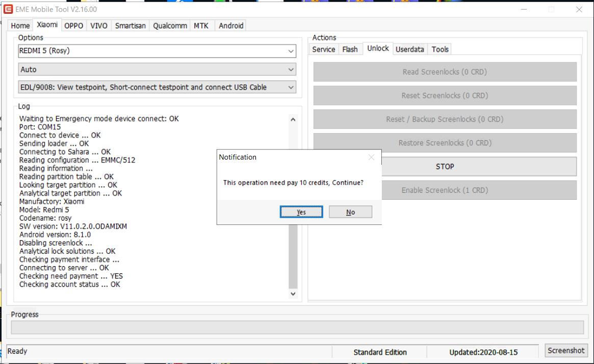The width and height of the screenshot is (594, 364).
Task: Select the Unlock actions tab
Action: [378, 48]
